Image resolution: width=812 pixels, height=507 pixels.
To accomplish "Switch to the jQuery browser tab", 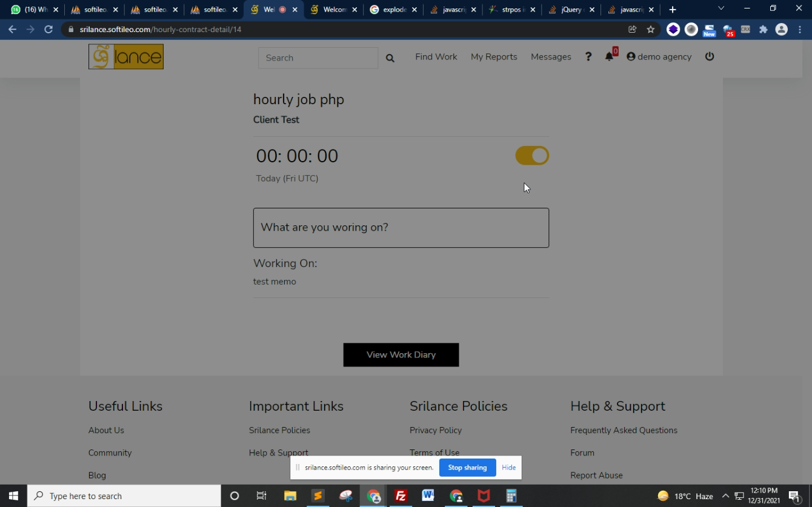I will coord(570,10).
